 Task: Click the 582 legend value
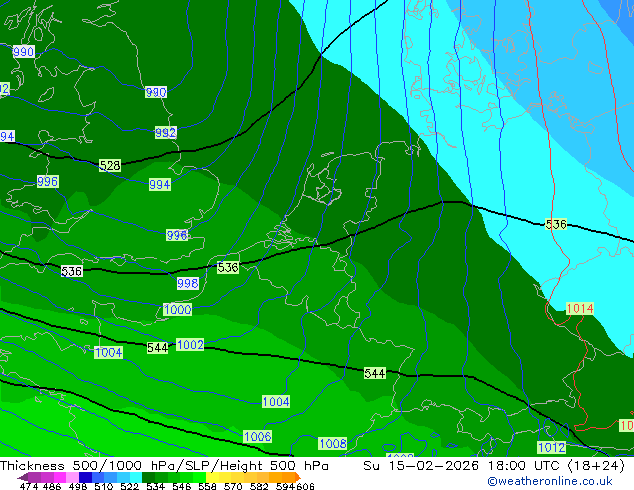259,486
